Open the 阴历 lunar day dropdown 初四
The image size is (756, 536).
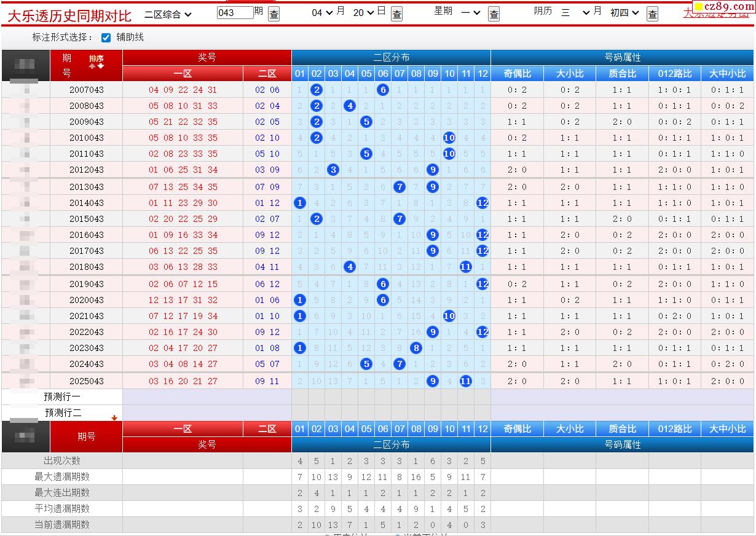point(624,13)
